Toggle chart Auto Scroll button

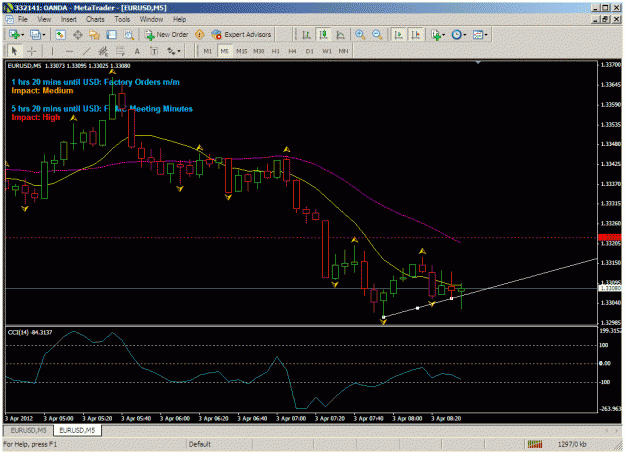[398, 35]
